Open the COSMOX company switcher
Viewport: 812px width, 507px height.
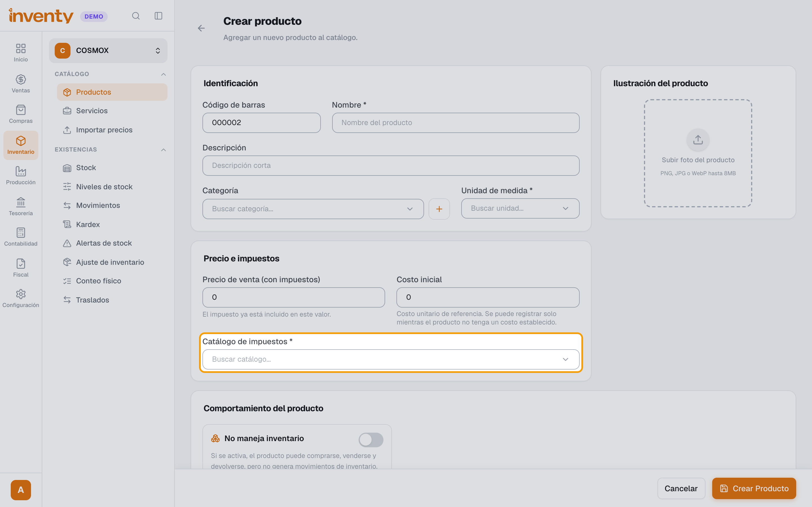tap(108, 51)
